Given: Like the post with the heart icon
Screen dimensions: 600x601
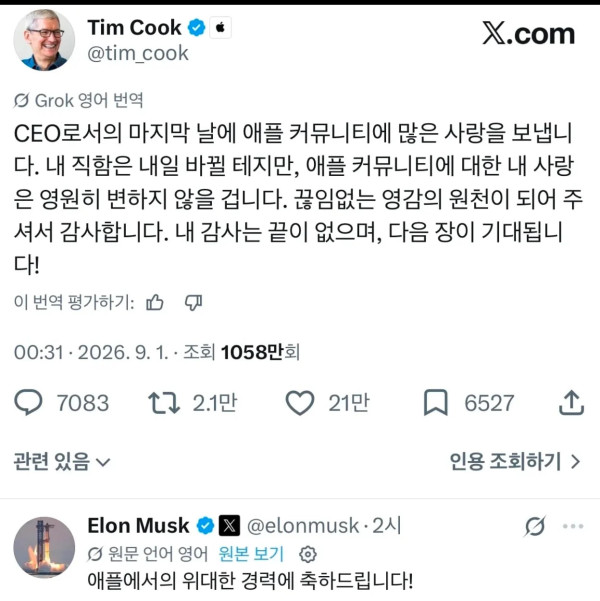Looking at the screenshot, I should (x=300, y=402).
